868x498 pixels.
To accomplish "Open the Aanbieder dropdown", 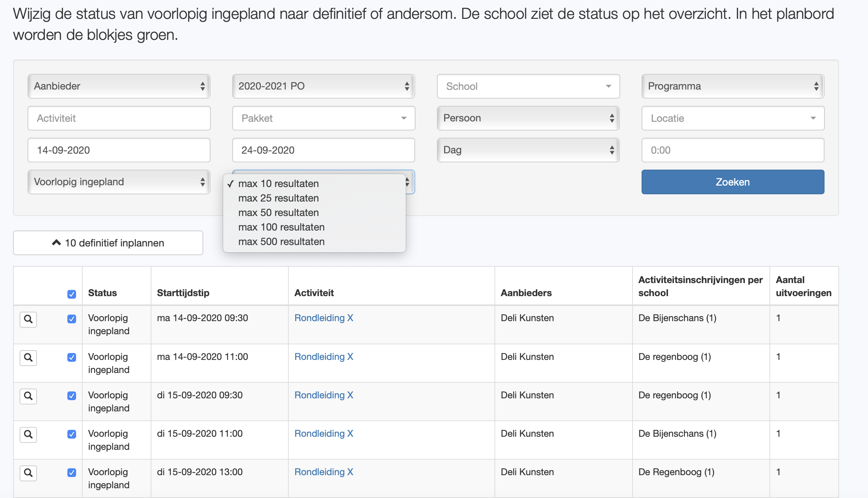I will click(119, 86).
